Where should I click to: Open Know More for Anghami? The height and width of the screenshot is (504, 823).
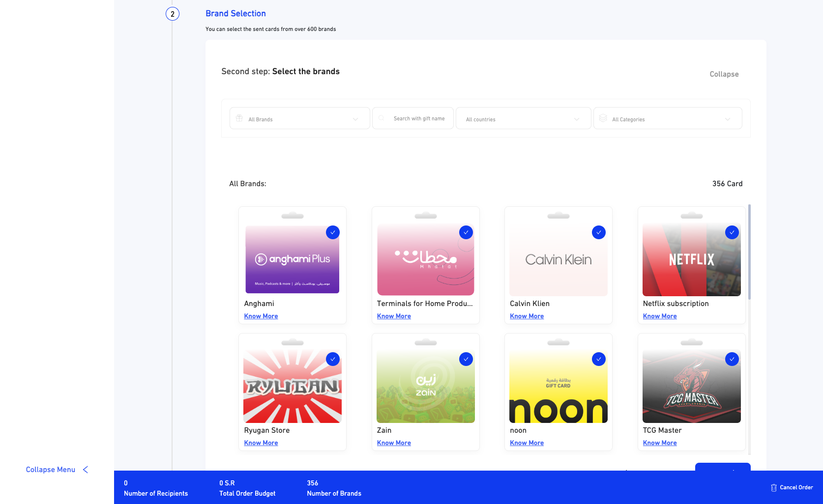(x=261, y=316)
